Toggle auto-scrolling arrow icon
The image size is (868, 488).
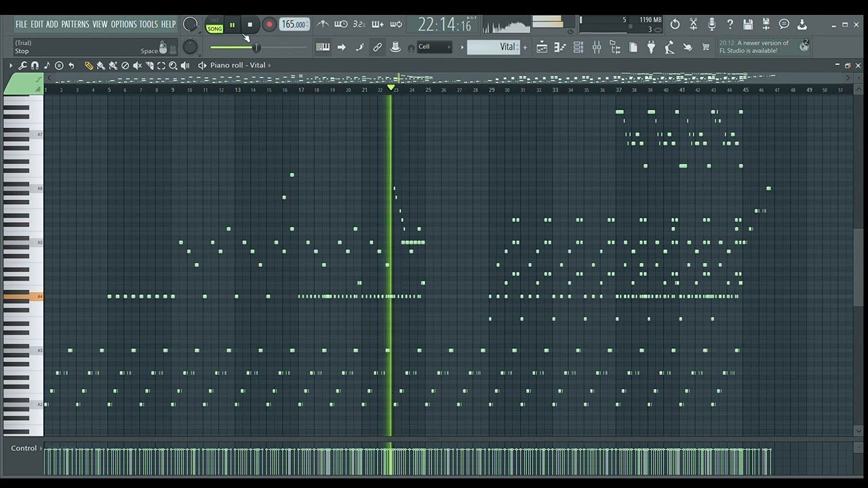(x=341, y=47)
